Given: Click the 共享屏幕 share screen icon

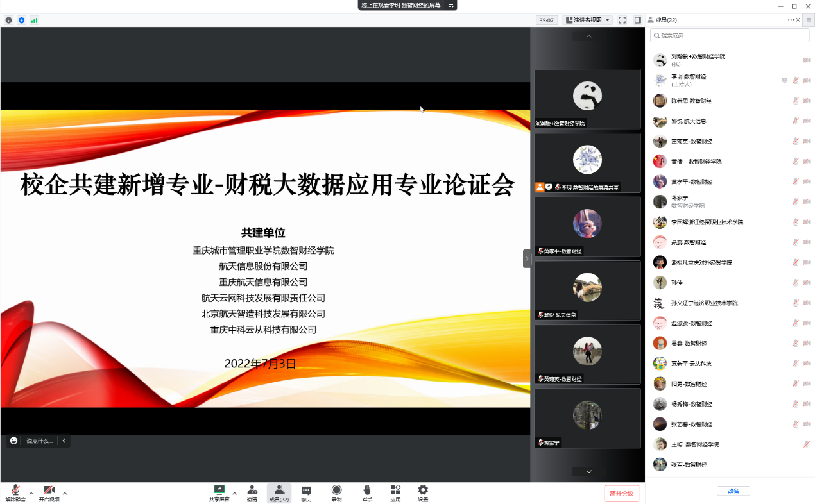Looking at the screenshot, I should click(219, 491).
